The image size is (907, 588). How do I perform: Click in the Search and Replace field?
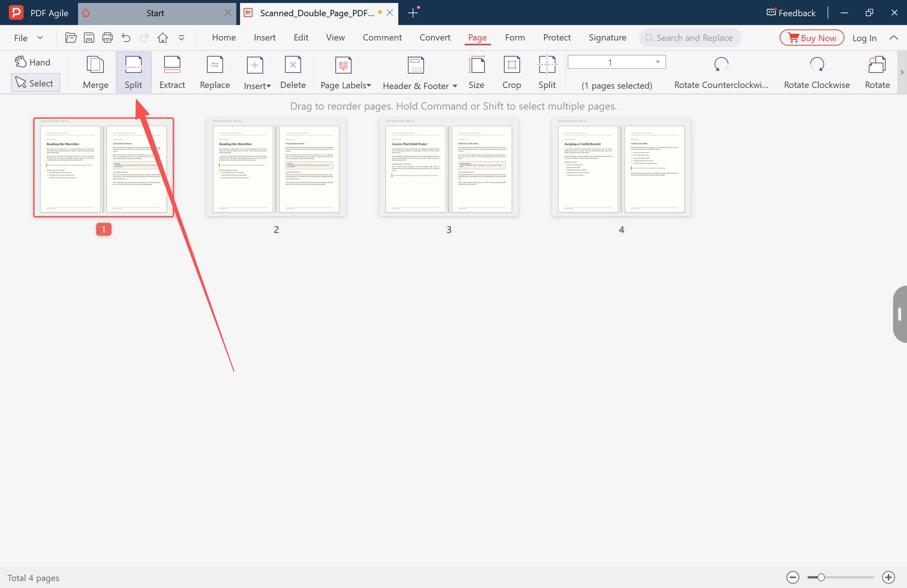coord(690,38)
